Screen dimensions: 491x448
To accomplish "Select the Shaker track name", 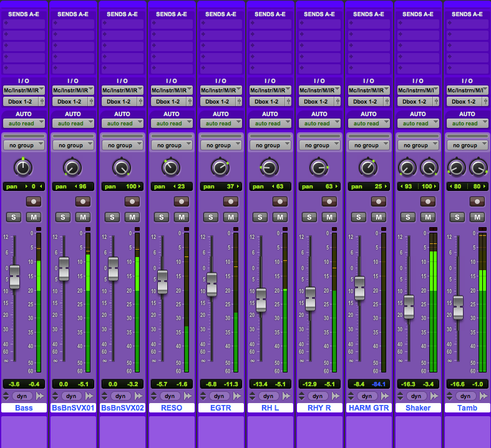I will pyautogui.click(x=418, y=407).
